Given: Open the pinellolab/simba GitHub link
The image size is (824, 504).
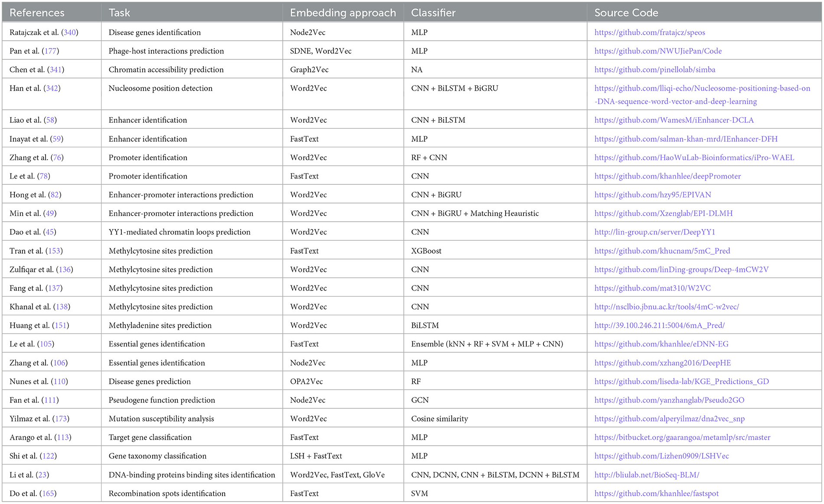Looking at the screenshot, I should [x=655, y=70].
